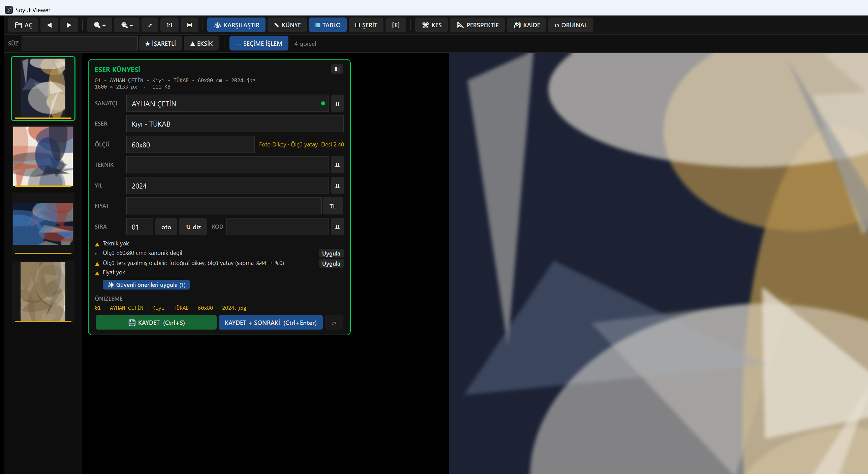Select the red and blue abstract thumbnail
868x474 pixels.
[43, 224]
